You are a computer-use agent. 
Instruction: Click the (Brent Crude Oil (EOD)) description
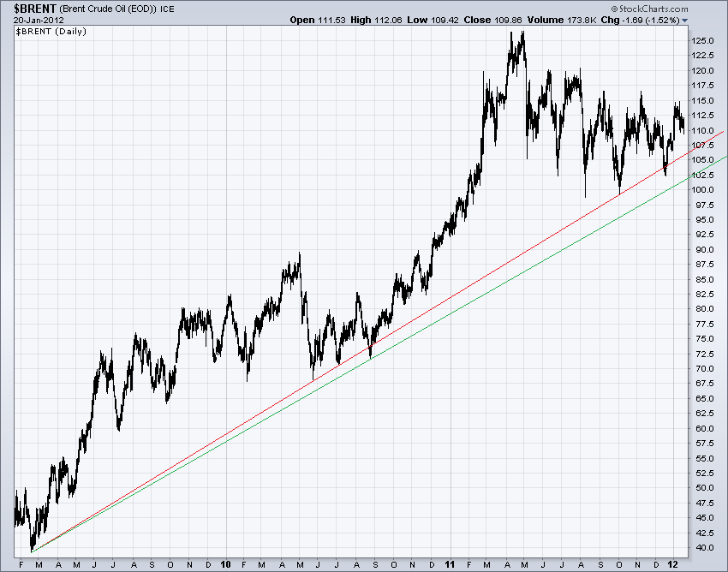click(x=108, y=9)
